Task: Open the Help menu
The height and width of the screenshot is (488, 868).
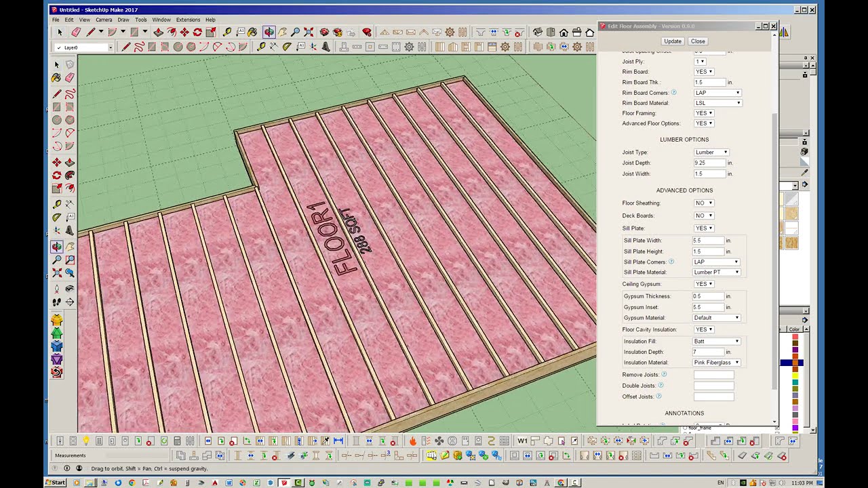Action: point(210,20)
